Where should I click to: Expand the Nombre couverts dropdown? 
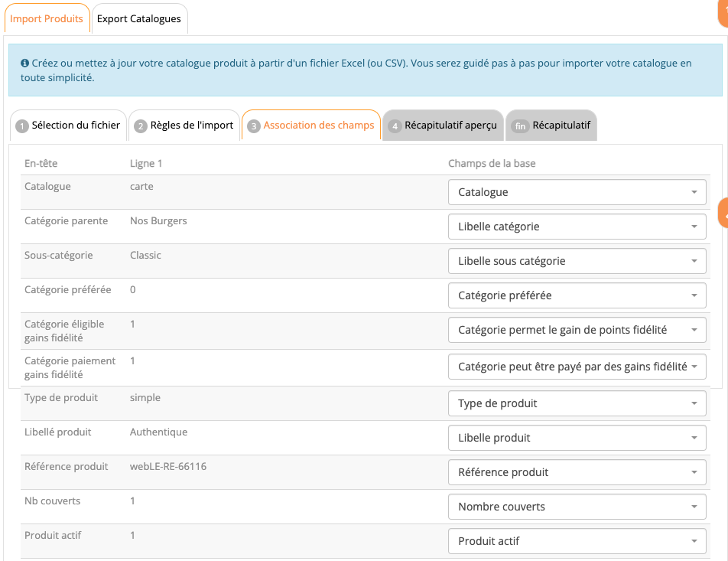click(x=577, y=507)
